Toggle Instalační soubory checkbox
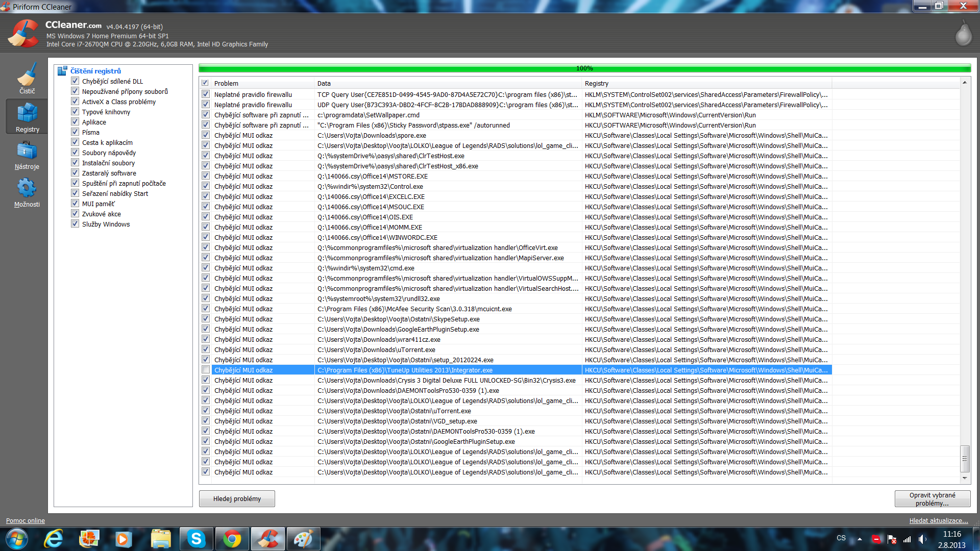Screen dimensions: 980x551 [x=75, y=163]
